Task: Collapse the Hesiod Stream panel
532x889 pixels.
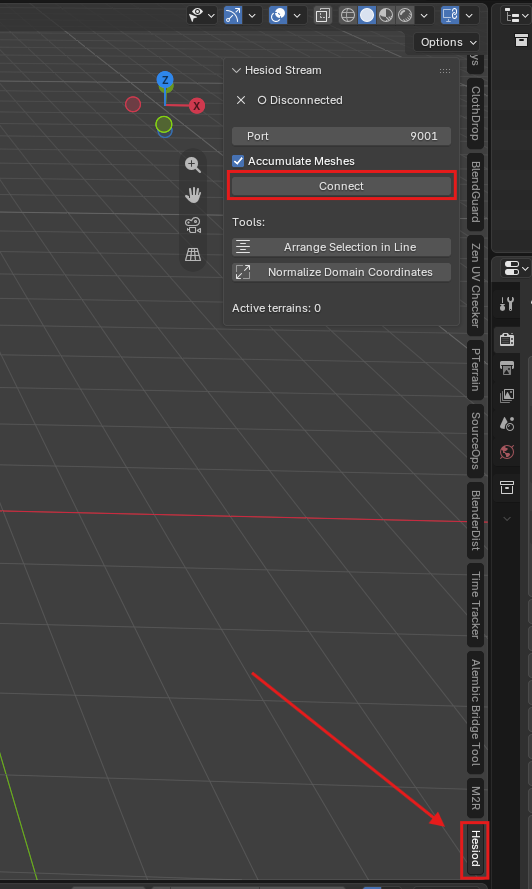Action: [x=237, y=70]
